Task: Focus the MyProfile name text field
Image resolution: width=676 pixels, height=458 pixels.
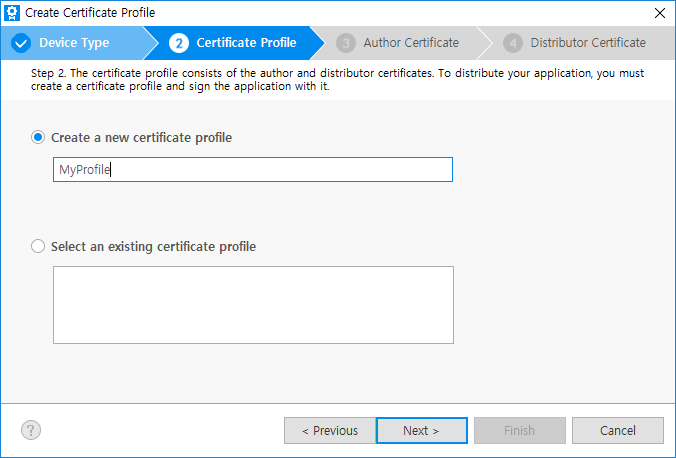Action: (x=252, y=170)
